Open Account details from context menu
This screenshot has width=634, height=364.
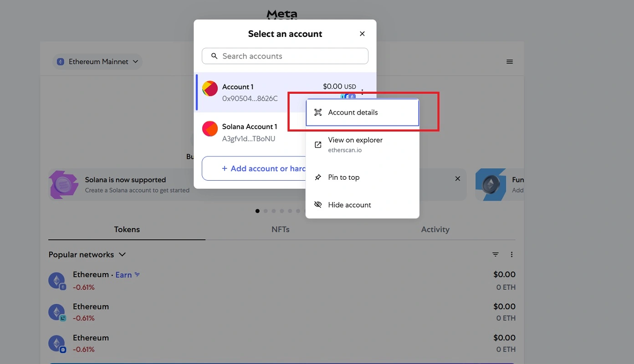362,112
